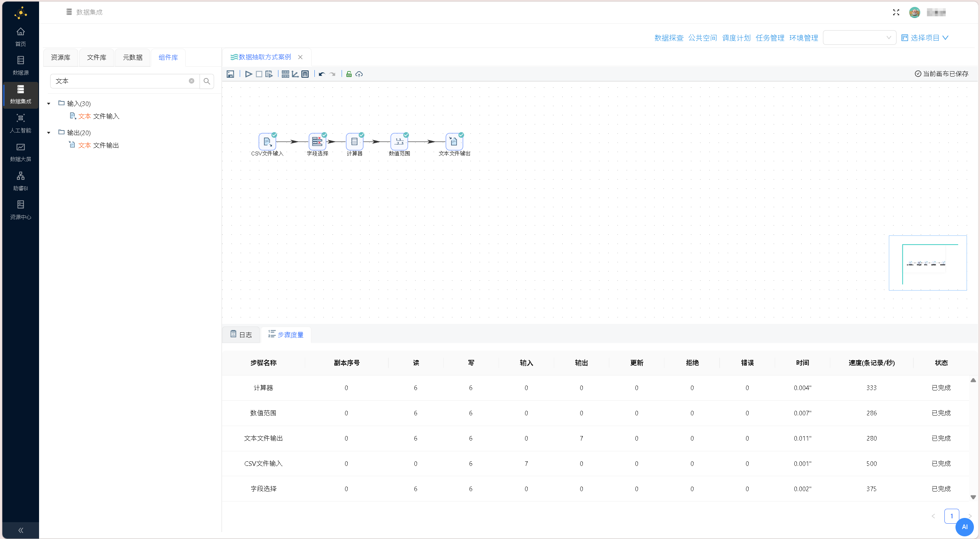Close the 数据抽取方式案例 tab
The height and width of the screenshot is (539, 980).
click(300, 57)
